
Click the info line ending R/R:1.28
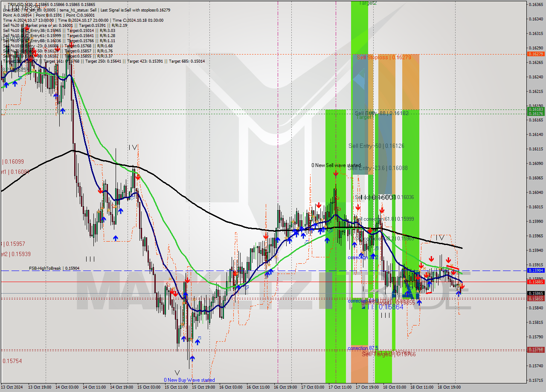59,35
